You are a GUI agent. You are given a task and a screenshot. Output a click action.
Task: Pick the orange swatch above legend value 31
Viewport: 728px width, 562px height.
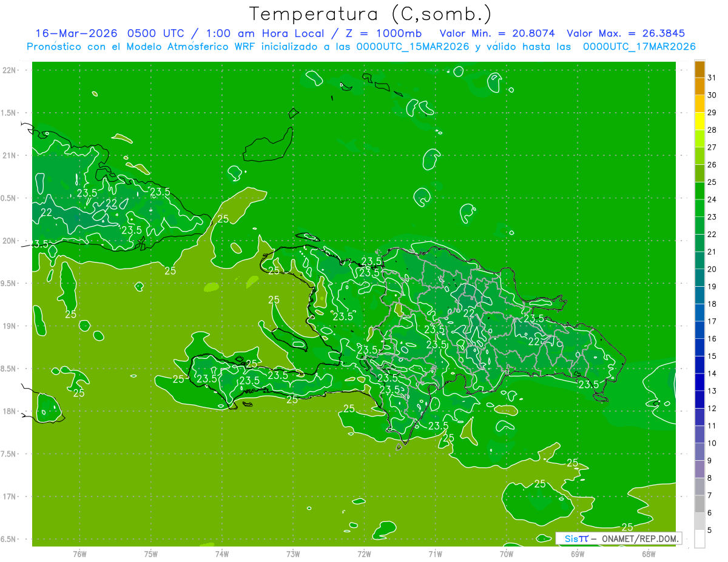pyautogui.click(x=700, y=69)
